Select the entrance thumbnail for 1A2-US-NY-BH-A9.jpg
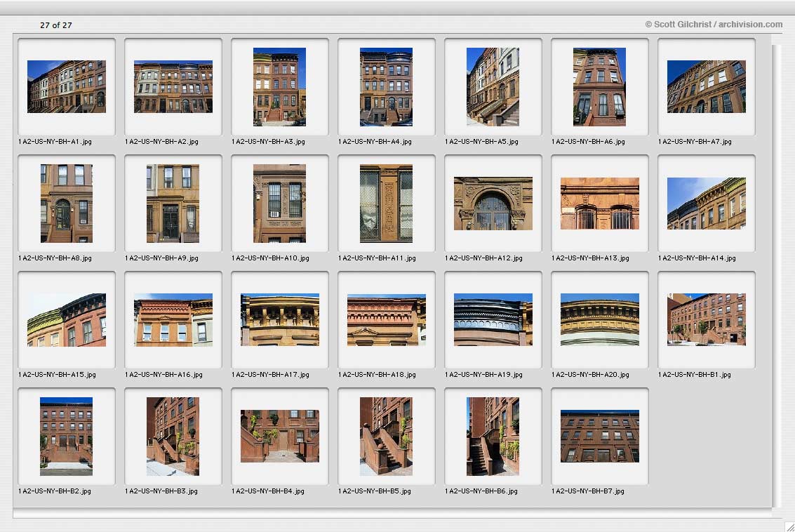The width and height of the screenshot is (795, 532). tap(173, 204)
